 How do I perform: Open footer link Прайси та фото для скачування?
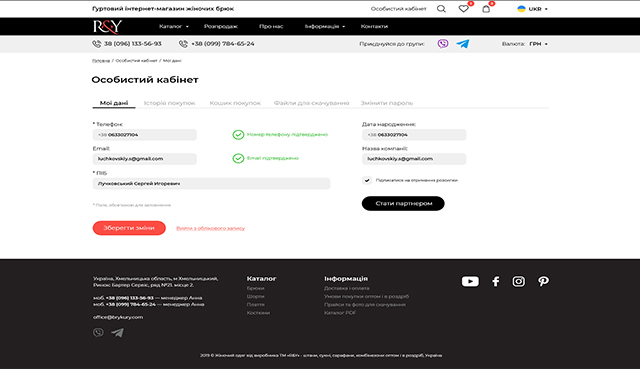(x=364, y=305)
